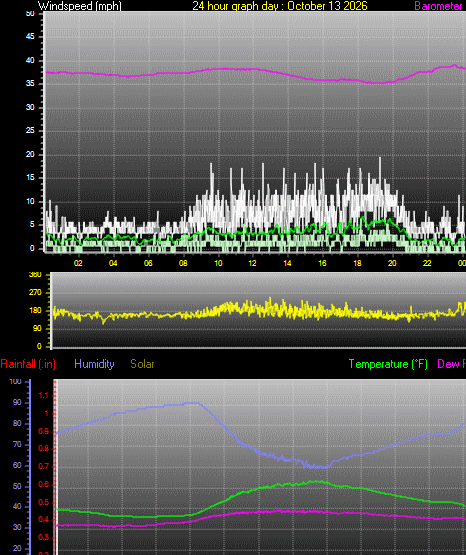
Task: Click the 0.5 tick on red rainfall axis
Action: (x=44, y=502)
